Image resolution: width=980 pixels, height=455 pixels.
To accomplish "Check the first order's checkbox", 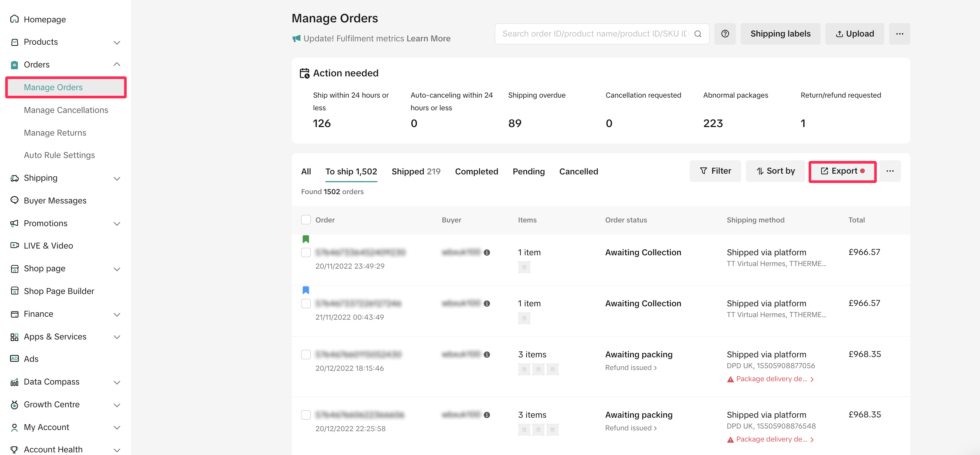I will [306, 252].
